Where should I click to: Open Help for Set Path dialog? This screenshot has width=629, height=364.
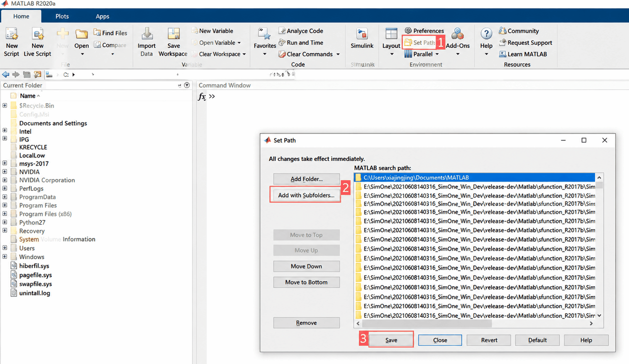(x=586, y=340)
